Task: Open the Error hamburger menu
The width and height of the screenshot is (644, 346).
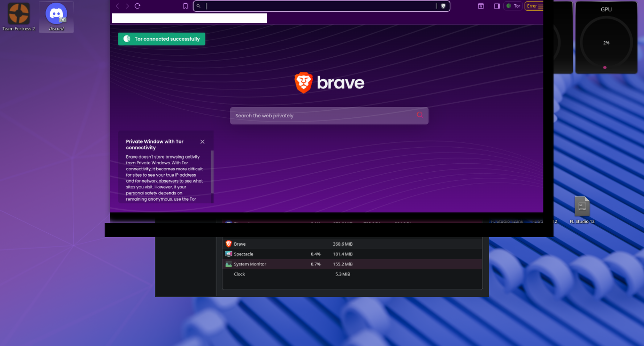Action: pos(534,6)
